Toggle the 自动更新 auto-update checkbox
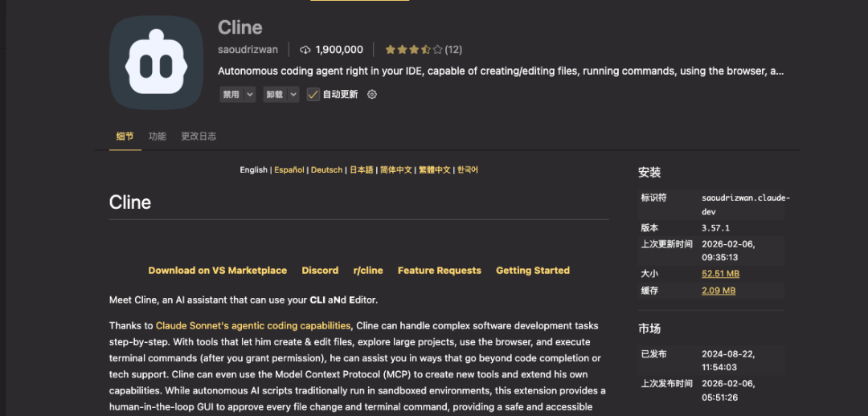This screenshot has height=416, width=868. click(313, 94)
